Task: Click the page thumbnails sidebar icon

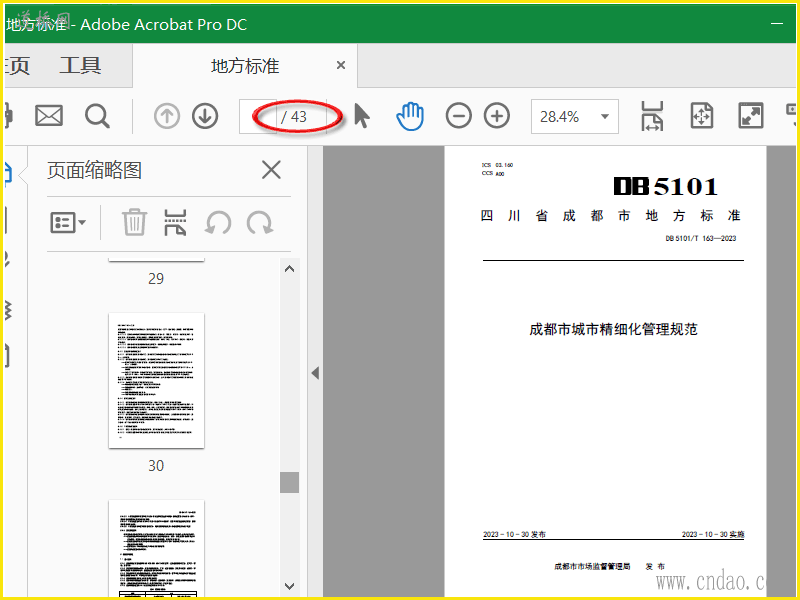Action: coord(7,173)
